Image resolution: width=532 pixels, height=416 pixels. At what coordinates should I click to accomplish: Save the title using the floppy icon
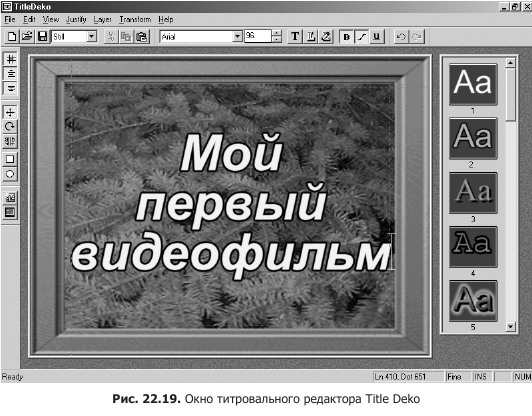click(x=42, y=36)
